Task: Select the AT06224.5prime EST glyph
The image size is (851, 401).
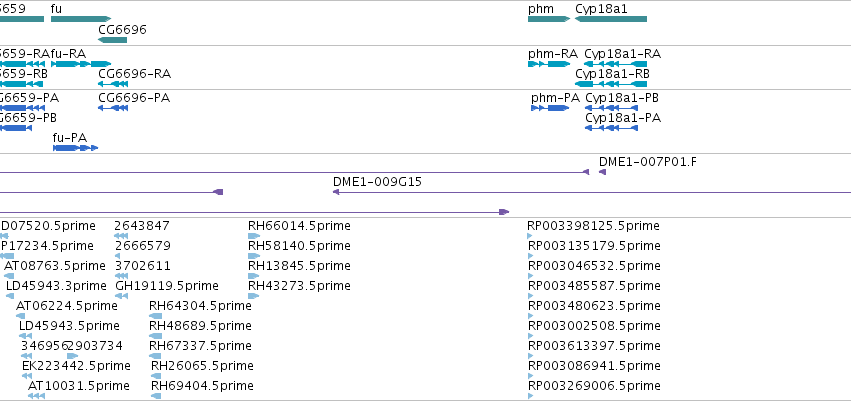Action: tap(21, 316)
